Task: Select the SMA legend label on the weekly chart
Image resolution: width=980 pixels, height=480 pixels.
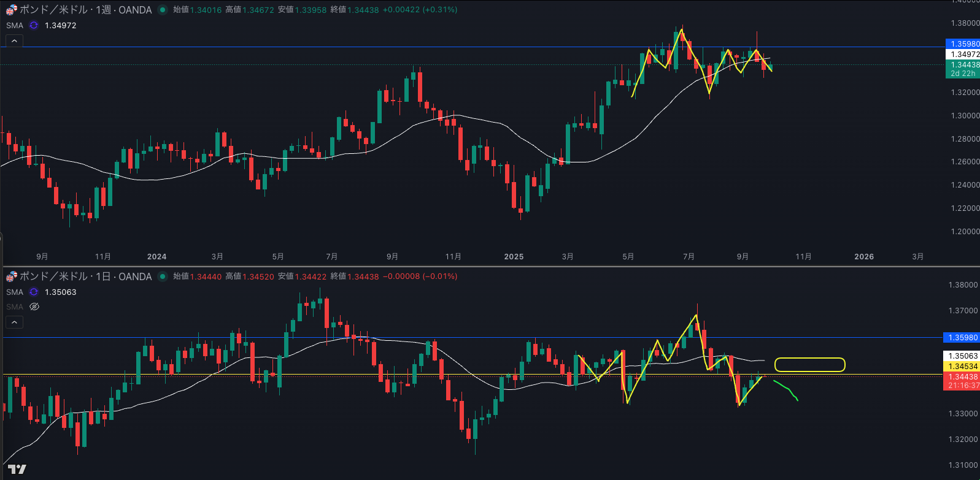Action: pos(15,25)
